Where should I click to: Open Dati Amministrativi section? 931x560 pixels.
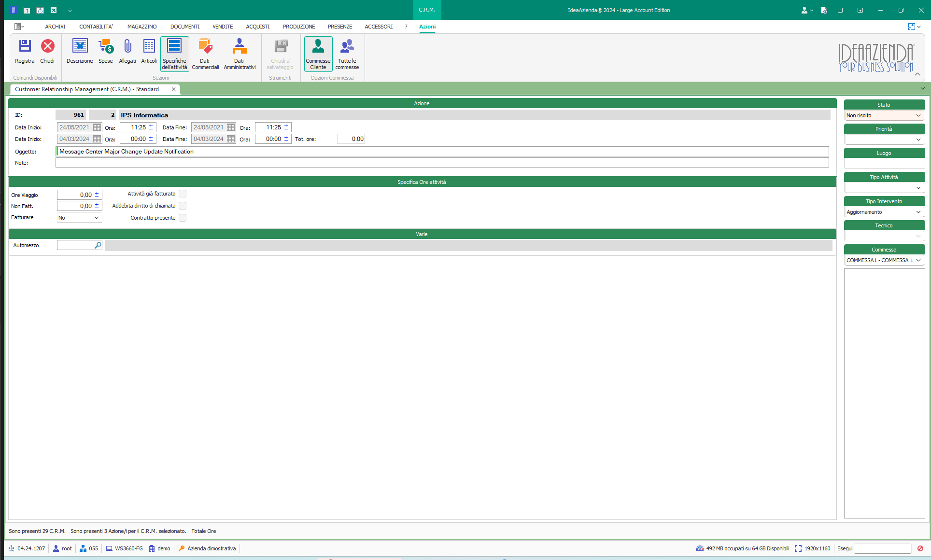[x=240, y=54]
